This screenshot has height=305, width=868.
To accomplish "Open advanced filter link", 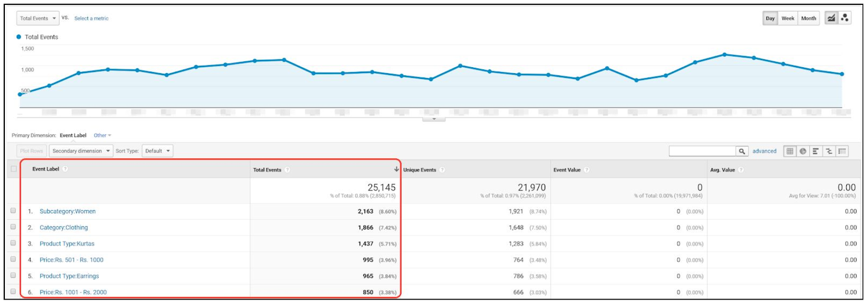I will (x=764, y=151).
